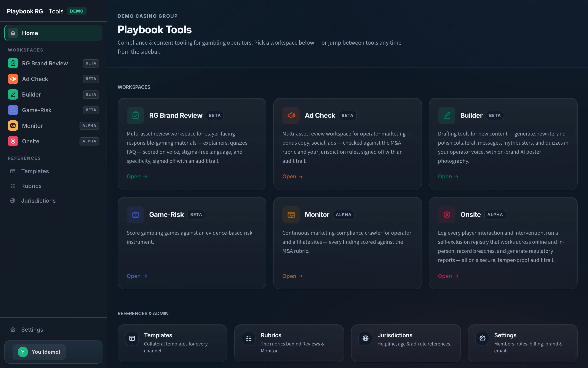The image size is (588, 368).
Task: Select Onsite in sidebar workspaces
Action: [53, 141]
